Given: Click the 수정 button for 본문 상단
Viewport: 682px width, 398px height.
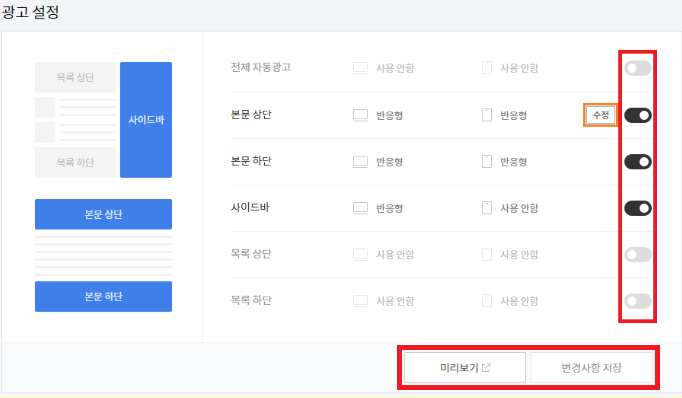Looking at the screenshot, I should (x=600, y=115).
